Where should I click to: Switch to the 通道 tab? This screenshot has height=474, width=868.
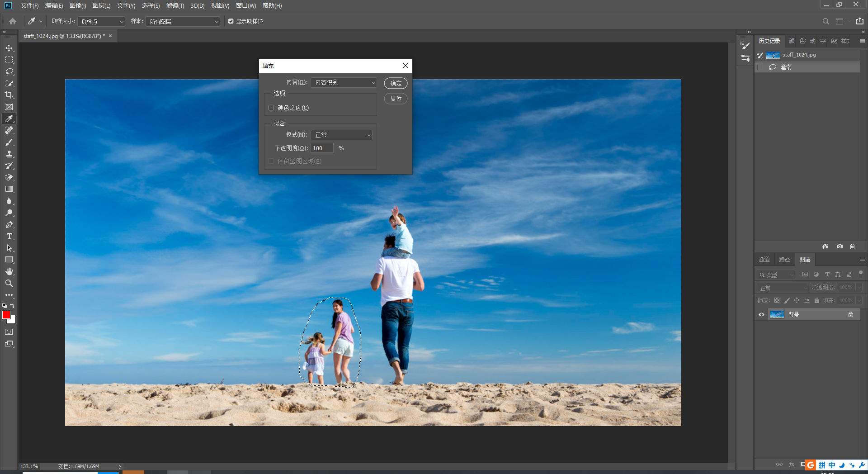pos(764,259)
